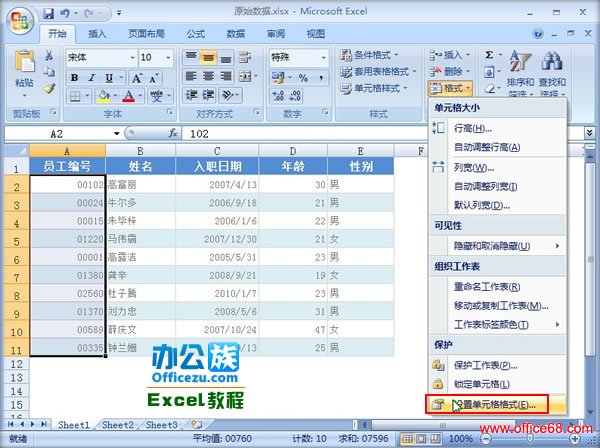Align text to middle vertically

point(208,57)
